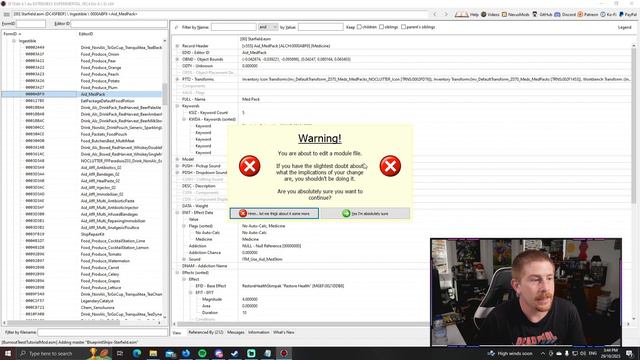
Task: Open Steam from the taskbar
Action: (x=235, y=353)
